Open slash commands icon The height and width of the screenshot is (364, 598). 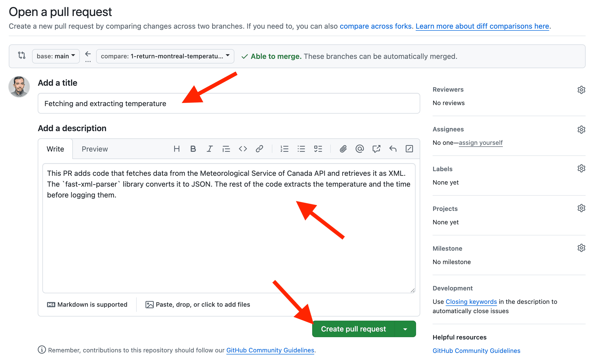(x=409, y=149)
